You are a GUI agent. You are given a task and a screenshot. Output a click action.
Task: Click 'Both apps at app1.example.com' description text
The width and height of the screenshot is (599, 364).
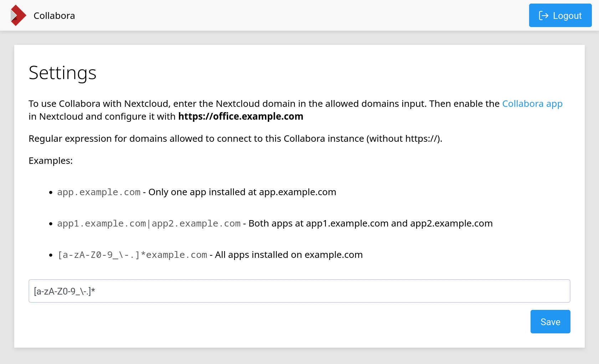click(370, 223)
